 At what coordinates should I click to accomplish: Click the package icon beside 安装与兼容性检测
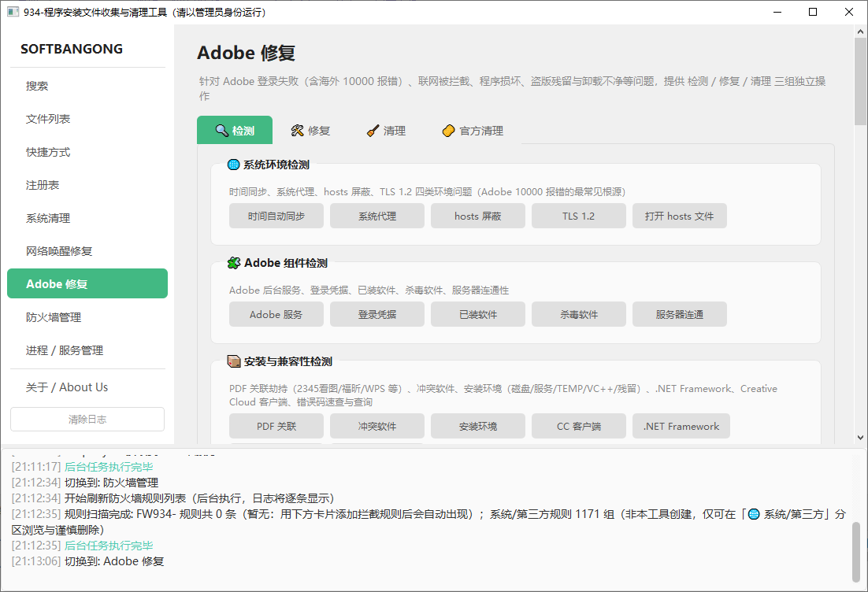(234, 361)
